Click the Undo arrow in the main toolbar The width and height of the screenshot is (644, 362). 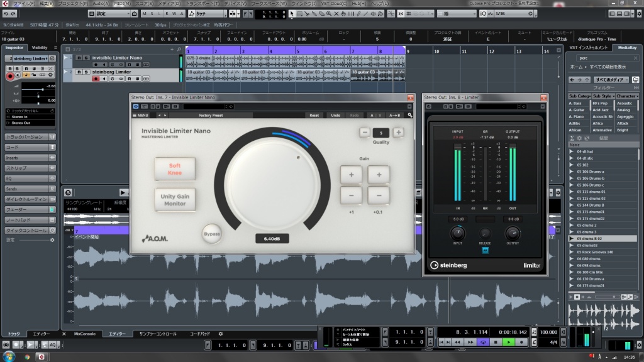point(6,14)
